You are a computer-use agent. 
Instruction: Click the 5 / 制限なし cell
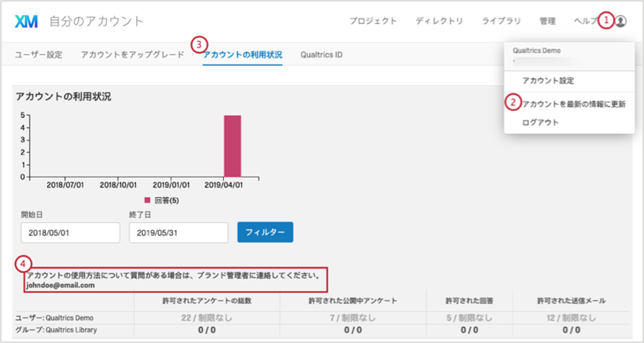pyautogui.click(x=469, y=318)
